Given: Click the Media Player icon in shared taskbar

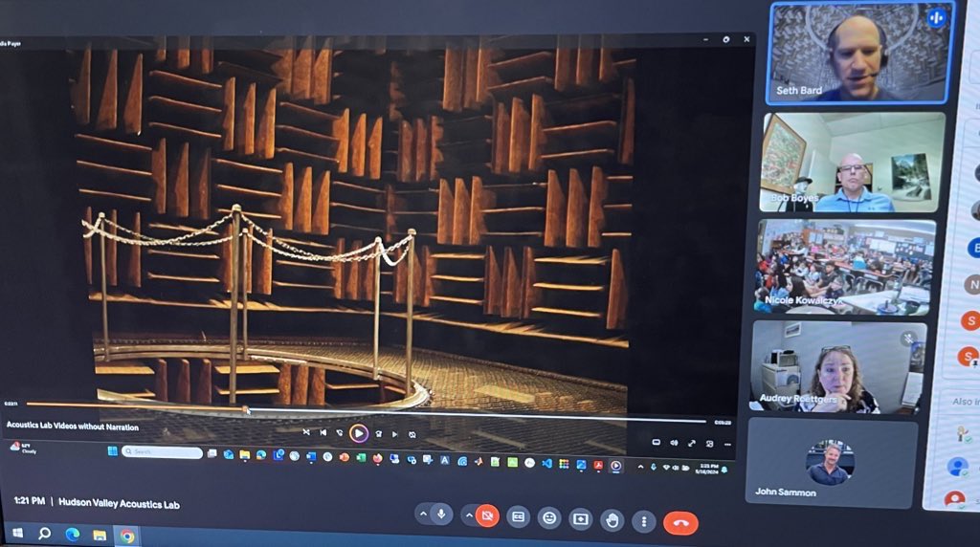Looking at the screenshot, I should (615, 465).
